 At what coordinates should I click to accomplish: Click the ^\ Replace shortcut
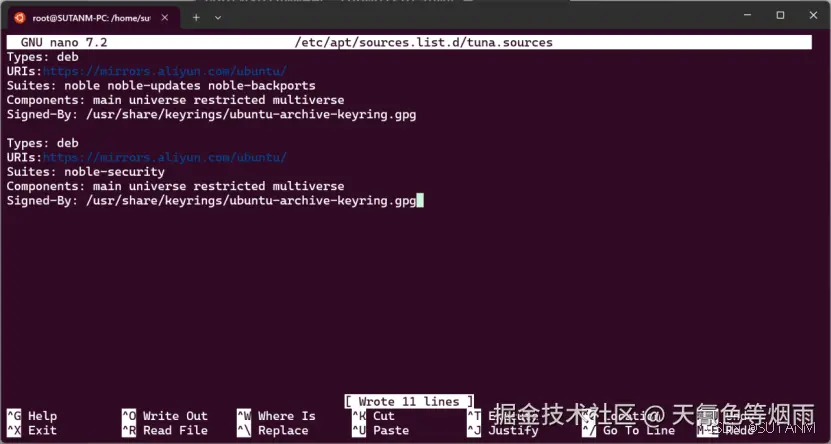272,430
